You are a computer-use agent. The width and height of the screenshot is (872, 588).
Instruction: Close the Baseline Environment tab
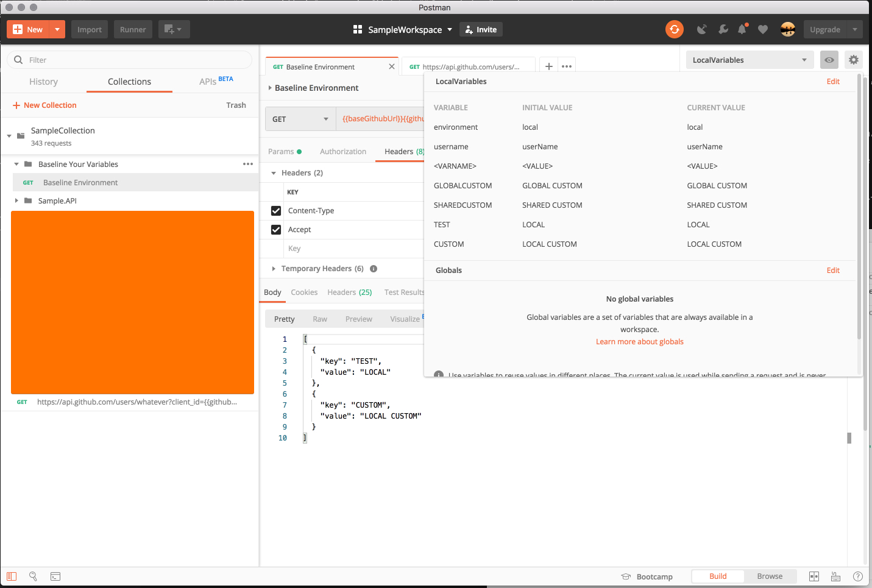click(x=392, y=66)
